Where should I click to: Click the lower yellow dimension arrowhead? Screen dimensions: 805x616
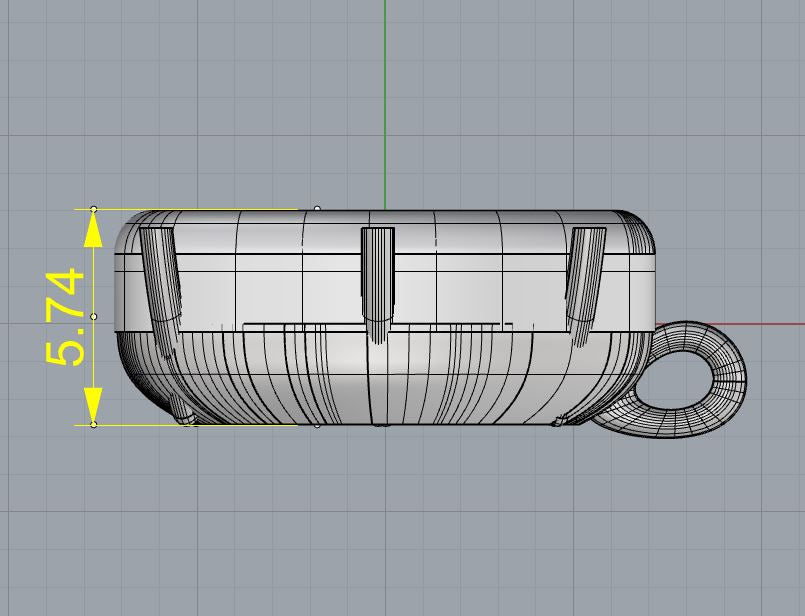(x=93, y=405)
